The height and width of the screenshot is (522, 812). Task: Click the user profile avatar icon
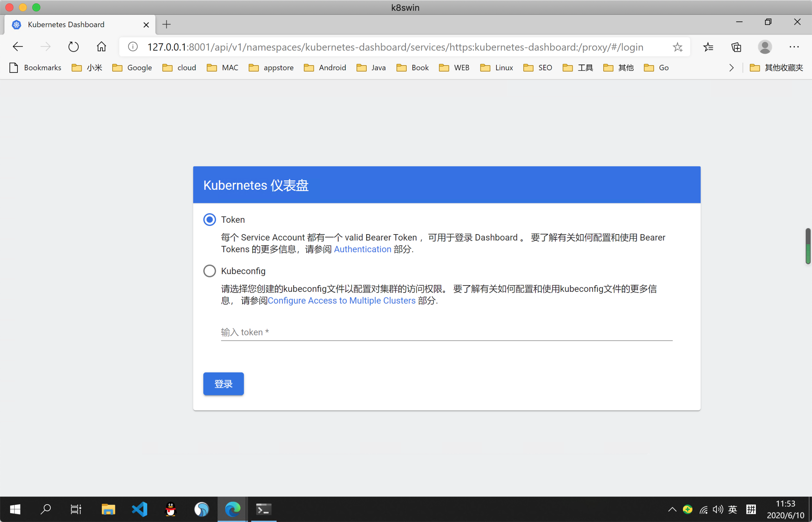(765, 47)
